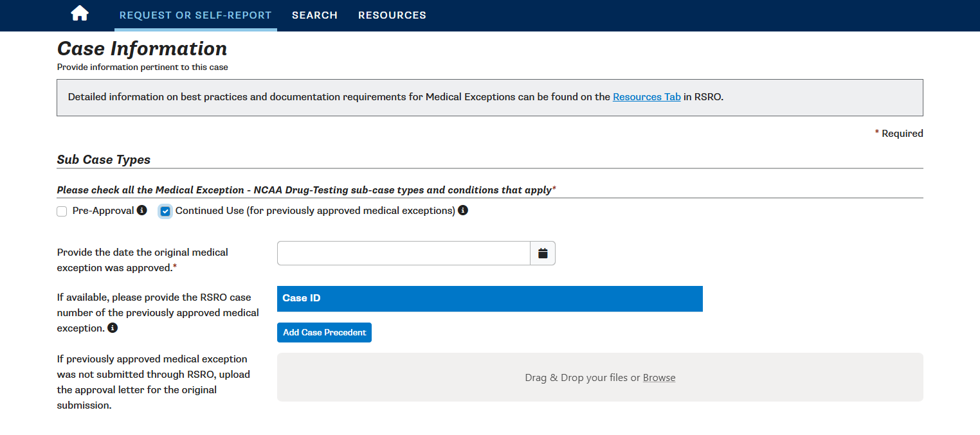Open the calendar date picker icon
980x435 pixels.
pos(543,253)
